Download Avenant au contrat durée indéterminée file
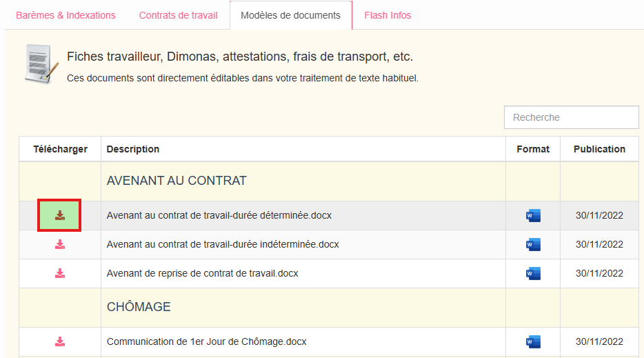This screenshot has height=358, width=644. coord(60,245)
